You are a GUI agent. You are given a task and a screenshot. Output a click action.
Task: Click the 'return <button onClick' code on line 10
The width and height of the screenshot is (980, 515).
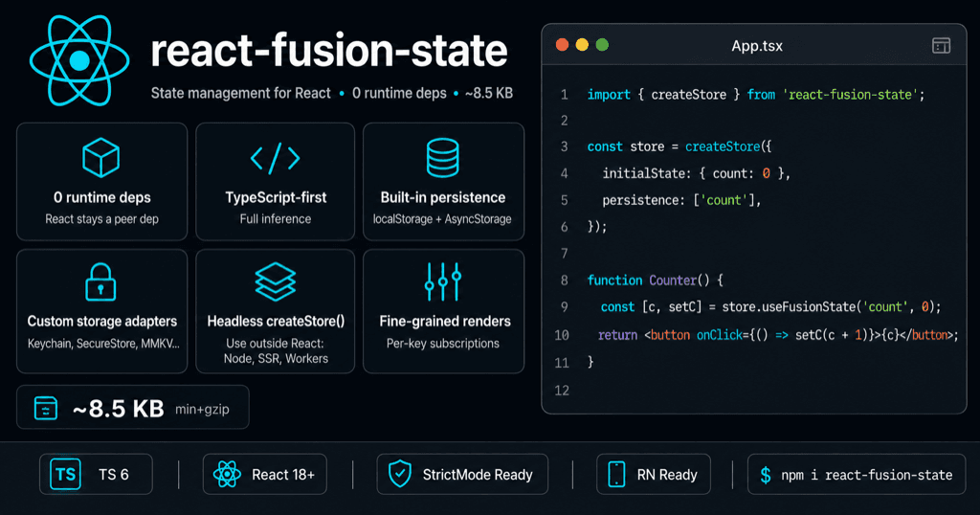pos(670,335)
